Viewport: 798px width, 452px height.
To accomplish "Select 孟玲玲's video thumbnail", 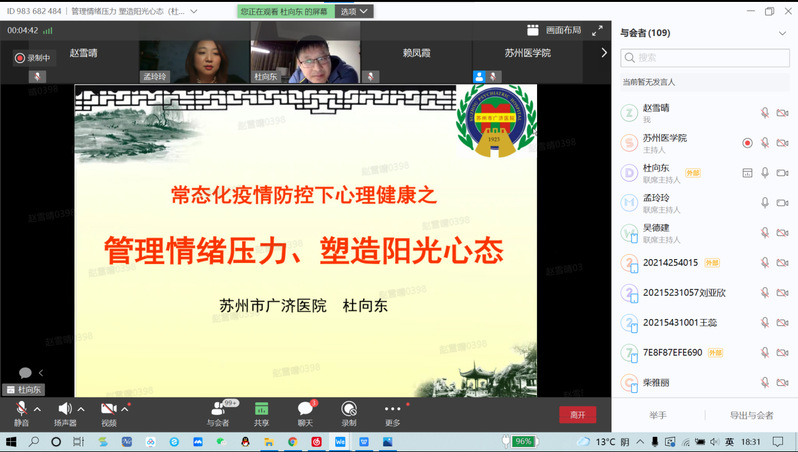I will pos(193,61).
